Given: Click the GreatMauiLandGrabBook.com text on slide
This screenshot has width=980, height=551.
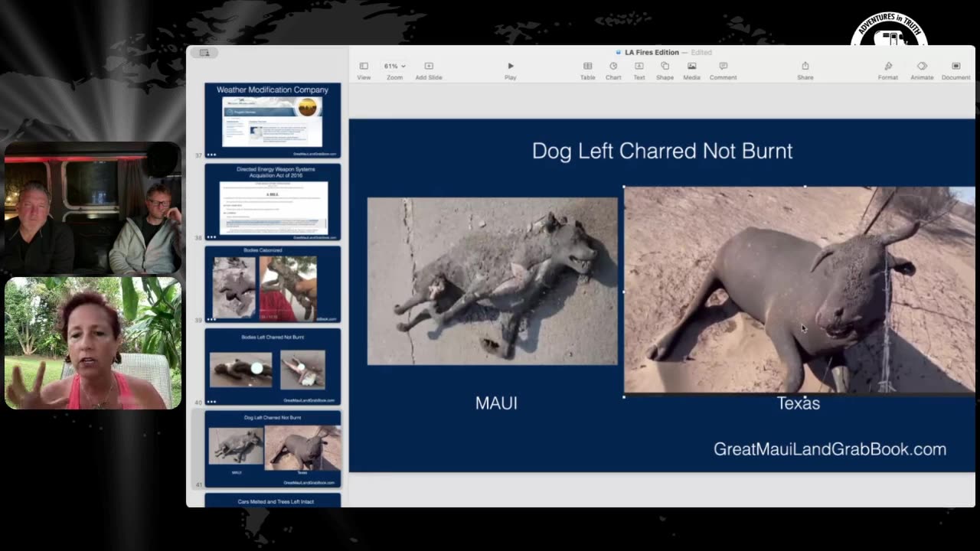Looking at the screenshot, I should (x=830, y=449).
